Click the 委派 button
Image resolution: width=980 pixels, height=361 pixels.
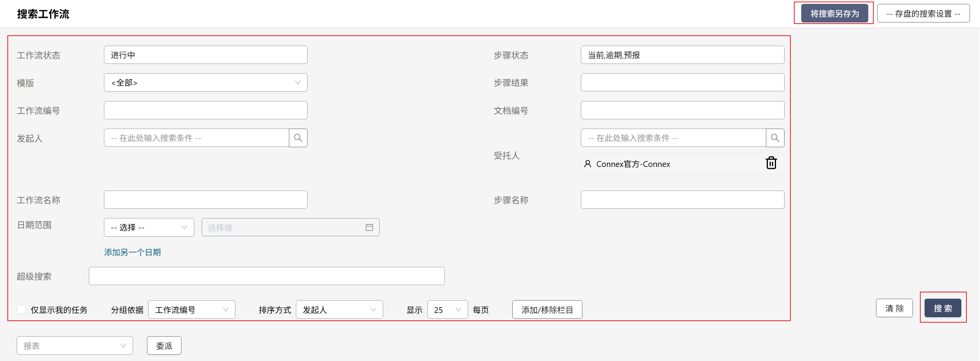pos(164,346)
